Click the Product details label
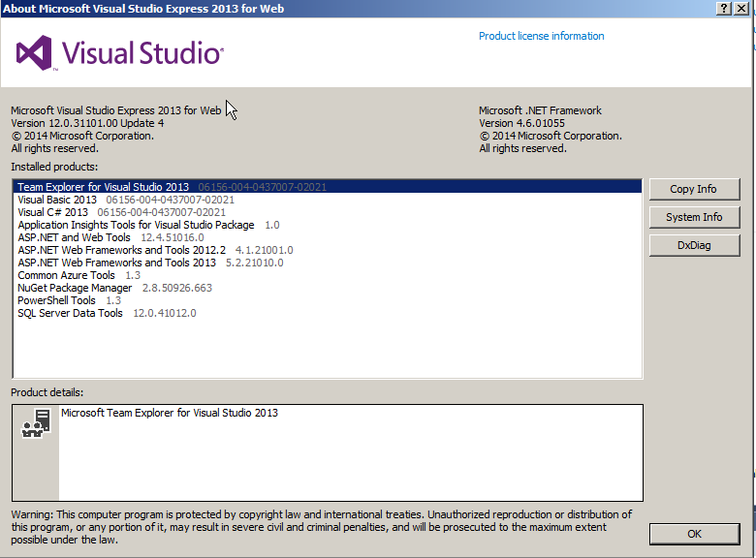 click(x=47, y=392)
